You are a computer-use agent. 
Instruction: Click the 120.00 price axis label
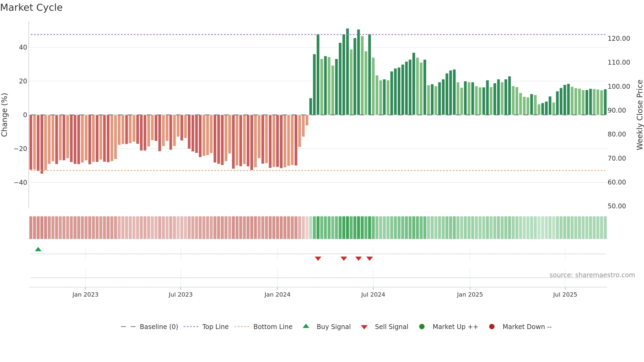tap(619, 39)
